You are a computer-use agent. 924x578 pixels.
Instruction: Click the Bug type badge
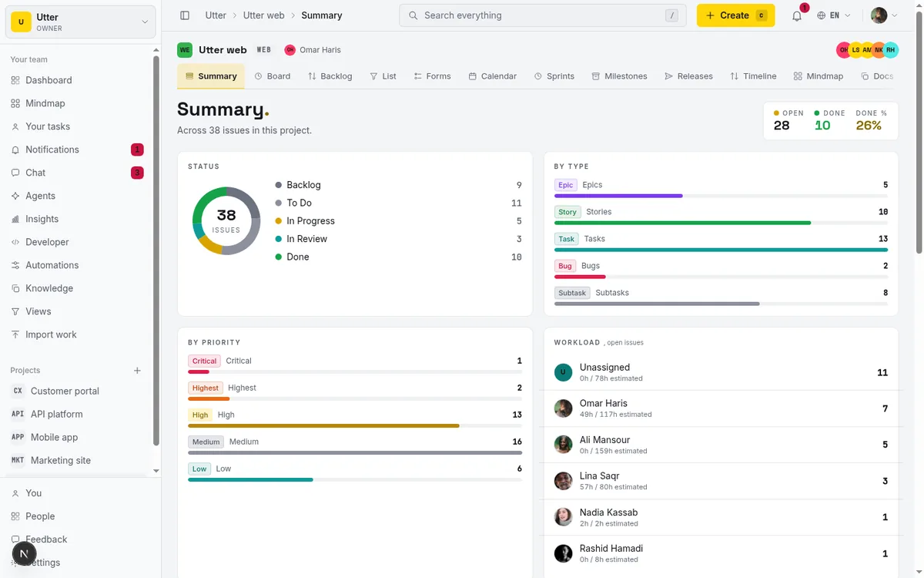[565, 266]
